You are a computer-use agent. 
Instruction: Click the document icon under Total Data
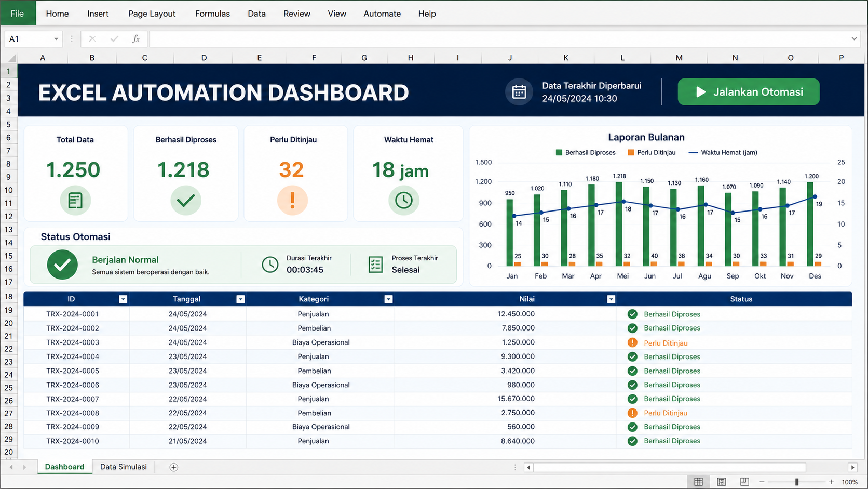(75, 200)
